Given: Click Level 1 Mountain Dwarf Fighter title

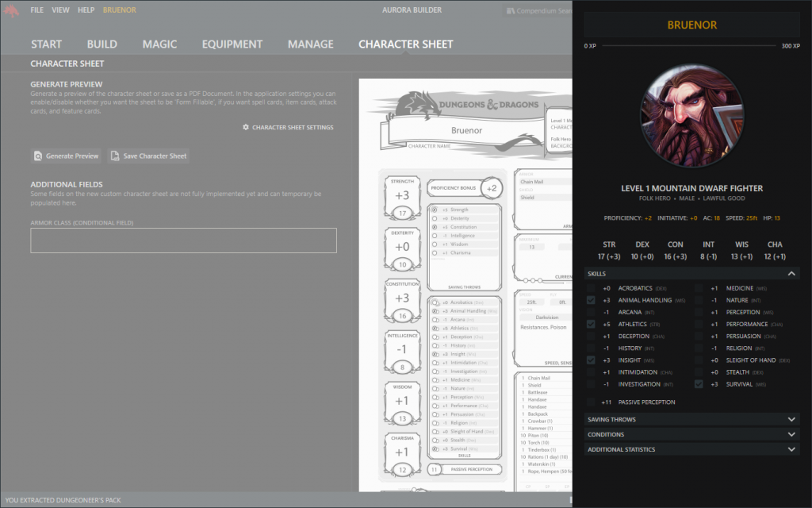Looking at the screenshot, I should point(691,188).
